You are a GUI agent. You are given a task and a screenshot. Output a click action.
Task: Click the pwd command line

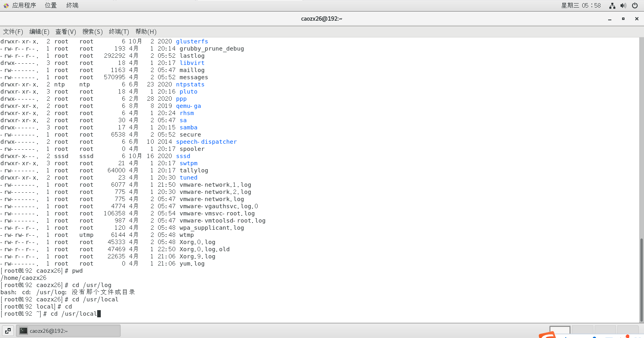pos(42,271)
